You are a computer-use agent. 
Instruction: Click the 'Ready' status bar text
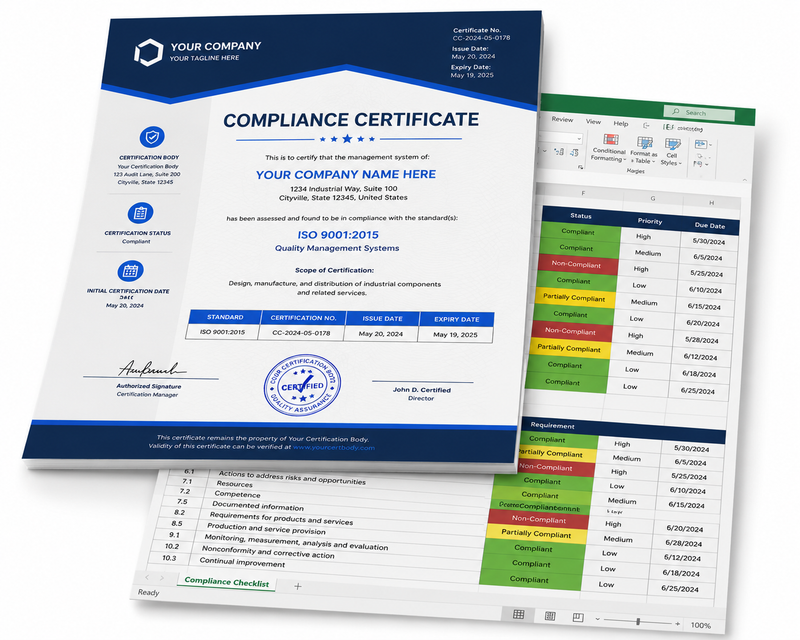point(148,592)
